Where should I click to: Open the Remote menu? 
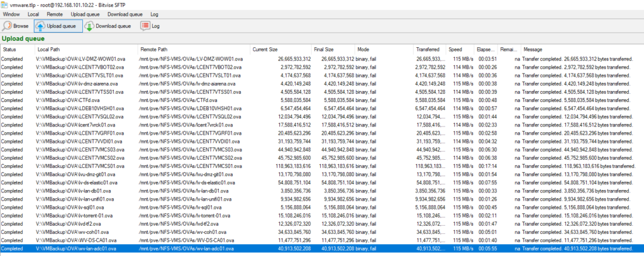[x=55, y=14]
